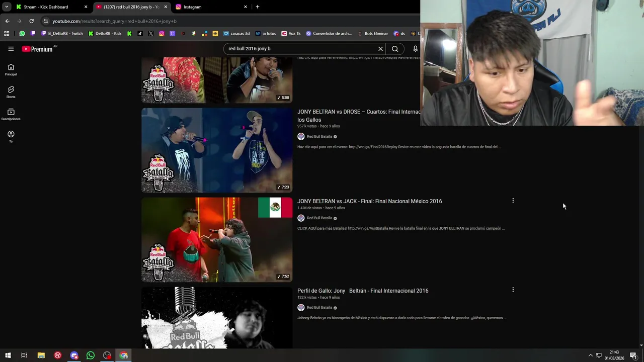Open a new browser tab
The width and height of the screenshot is (644, 362).
[x=258, y=7]
